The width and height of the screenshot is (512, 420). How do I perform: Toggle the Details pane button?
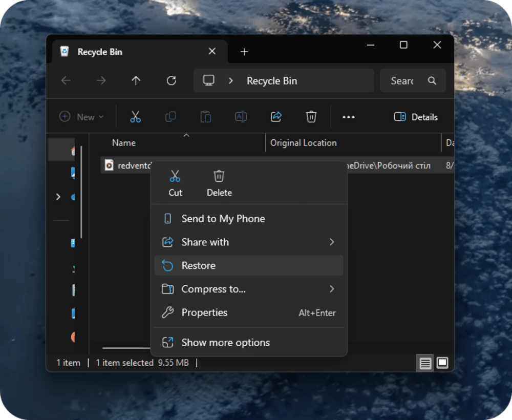416,117
